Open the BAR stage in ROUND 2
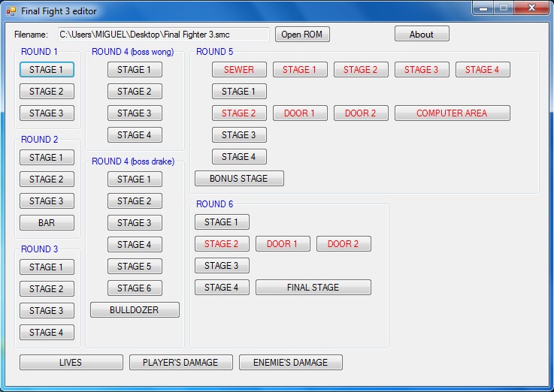Viewport: 554px width, 392px height. pyautogui.click(x=47, y=223)
